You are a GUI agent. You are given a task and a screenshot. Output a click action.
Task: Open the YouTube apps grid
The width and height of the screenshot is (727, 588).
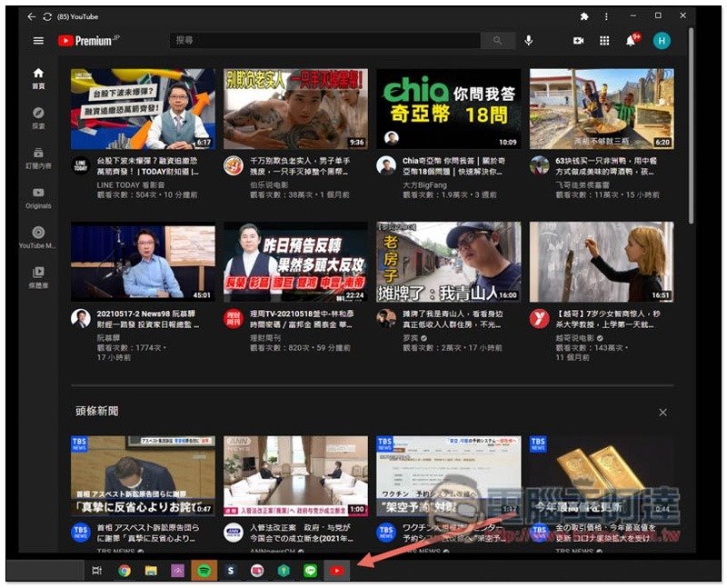click(604, 41)
